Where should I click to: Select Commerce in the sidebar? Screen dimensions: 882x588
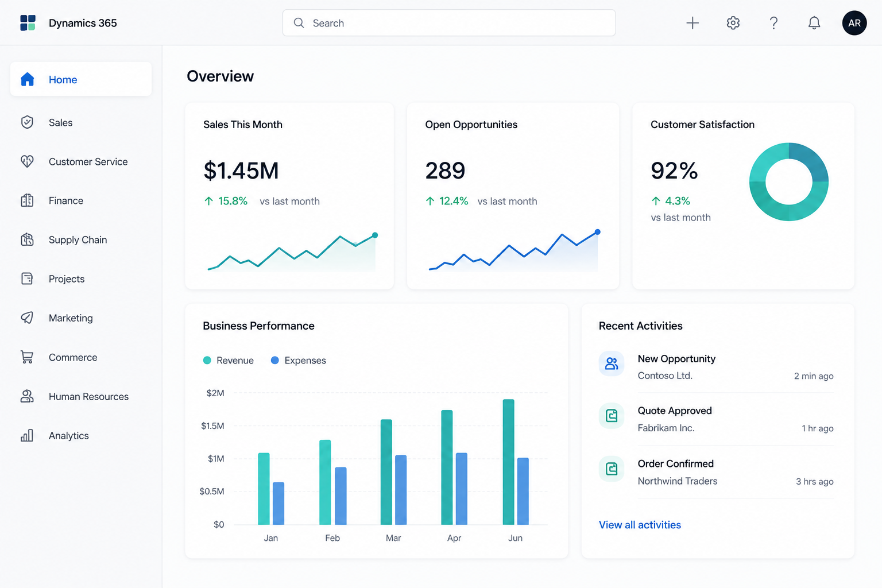tap(81, 357)
